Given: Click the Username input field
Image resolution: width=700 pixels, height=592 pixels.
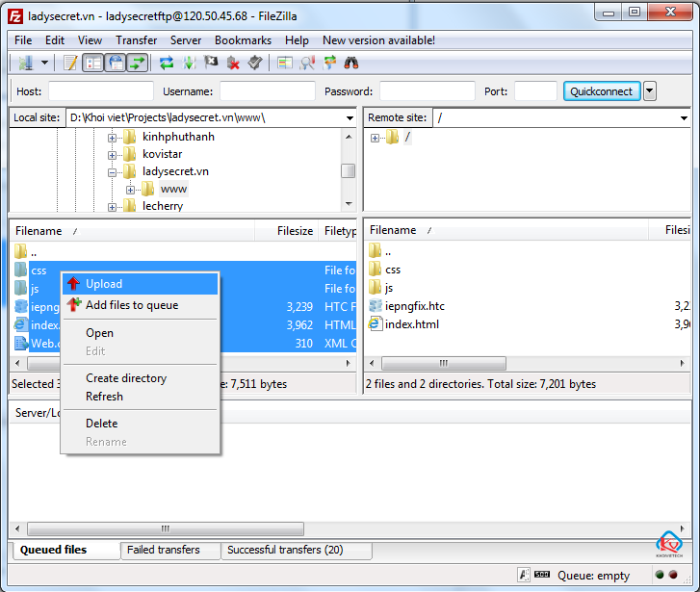Looking at the screenshot, I should 268,91.
